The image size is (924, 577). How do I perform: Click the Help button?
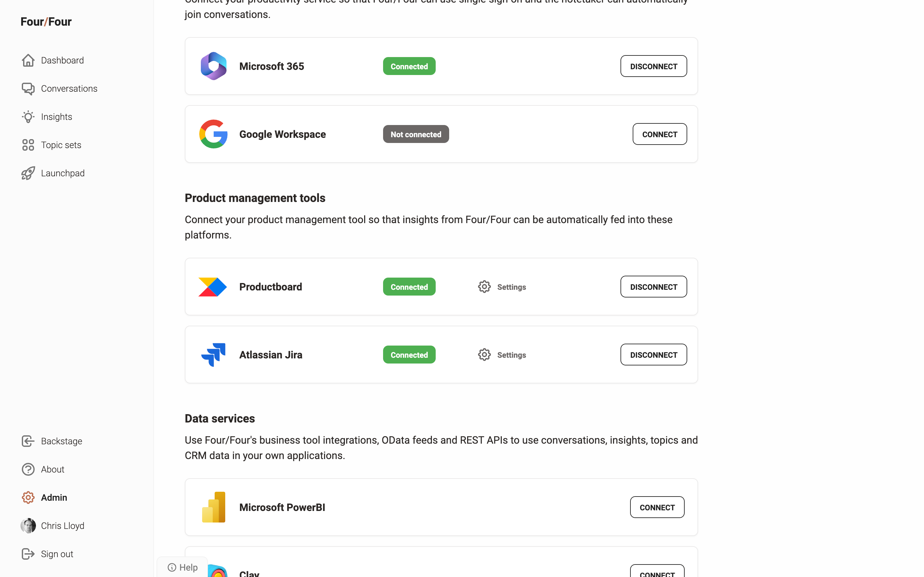(x=183, y=567)
